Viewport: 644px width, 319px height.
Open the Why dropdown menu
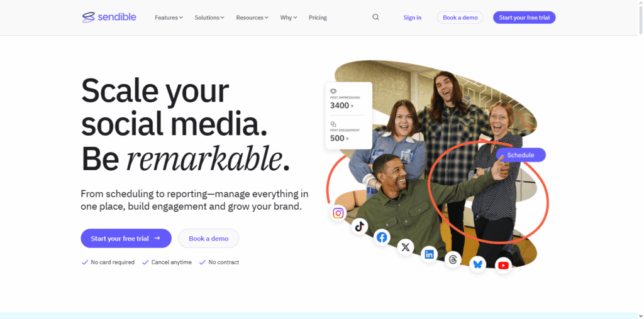tap(288, 18)
